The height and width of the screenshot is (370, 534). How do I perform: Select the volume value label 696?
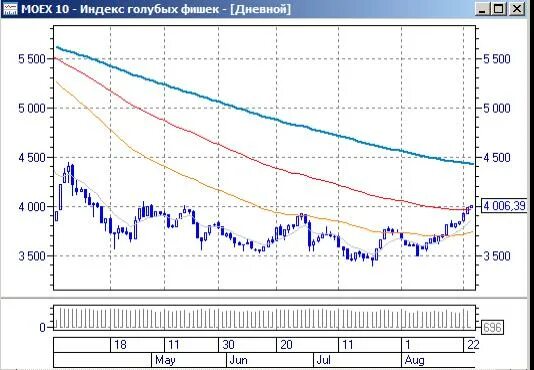[492, 328]
